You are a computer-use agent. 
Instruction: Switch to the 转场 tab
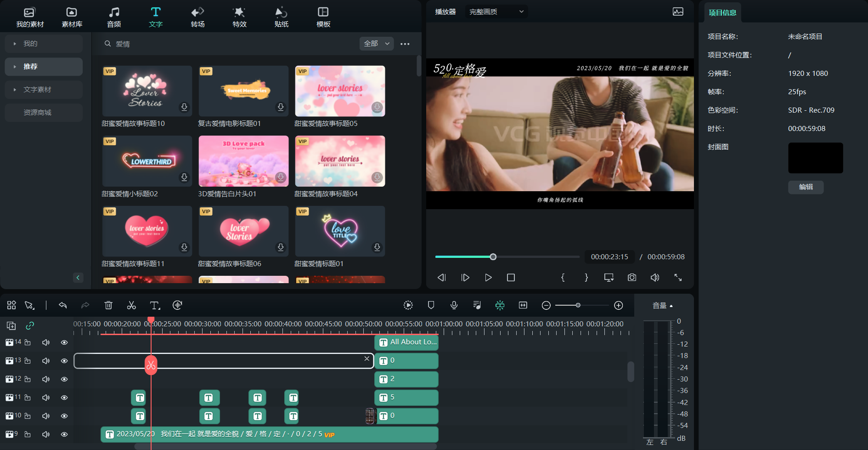[x=197, y=17]
